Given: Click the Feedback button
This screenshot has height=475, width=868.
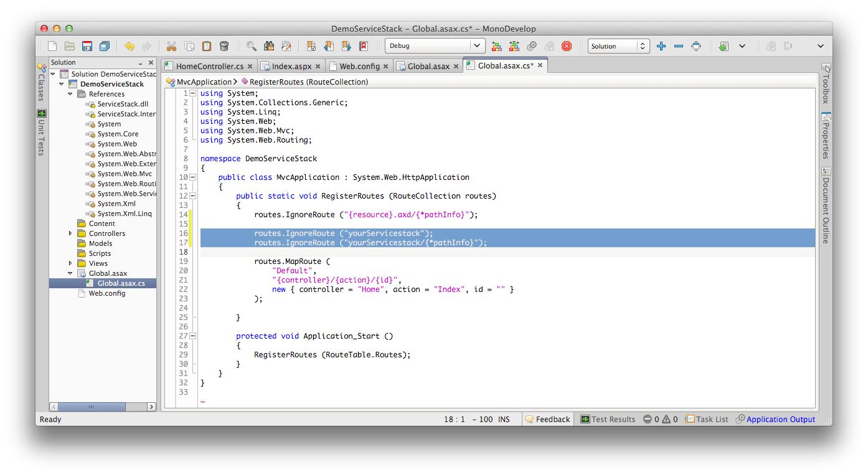Looking at the screenshot, I should tap(547, 419).
